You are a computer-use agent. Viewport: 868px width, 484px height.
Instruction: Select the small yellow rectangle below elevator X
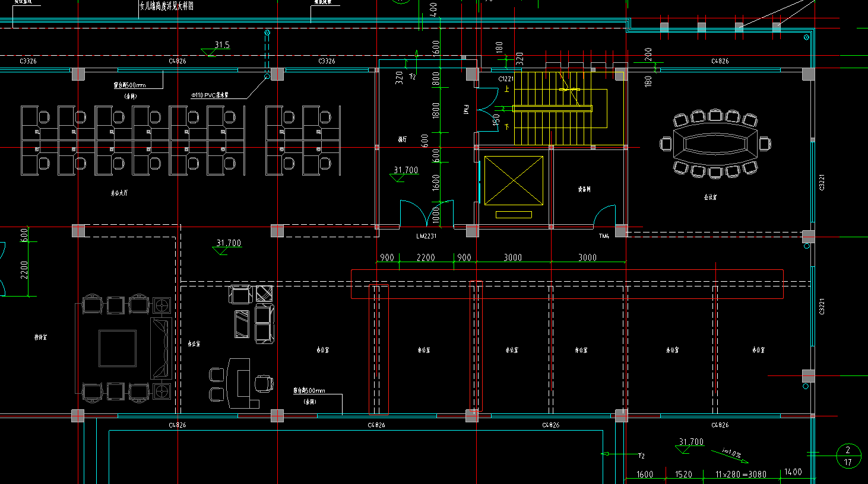(514, 215)
